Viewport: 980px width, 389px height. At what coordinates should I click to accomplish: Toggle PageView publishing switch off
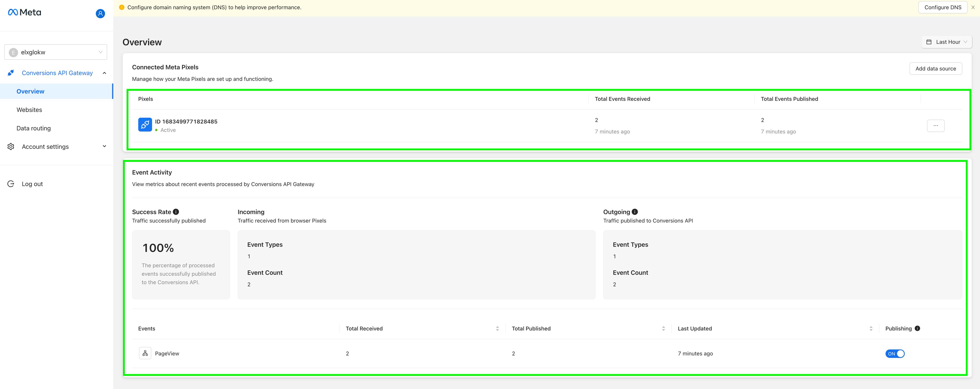pos(895,354)
